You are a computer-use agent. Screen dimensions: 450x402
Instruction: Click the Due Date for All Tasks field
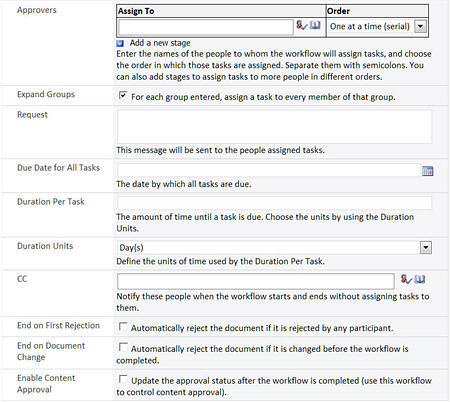[x=269, y=170]
